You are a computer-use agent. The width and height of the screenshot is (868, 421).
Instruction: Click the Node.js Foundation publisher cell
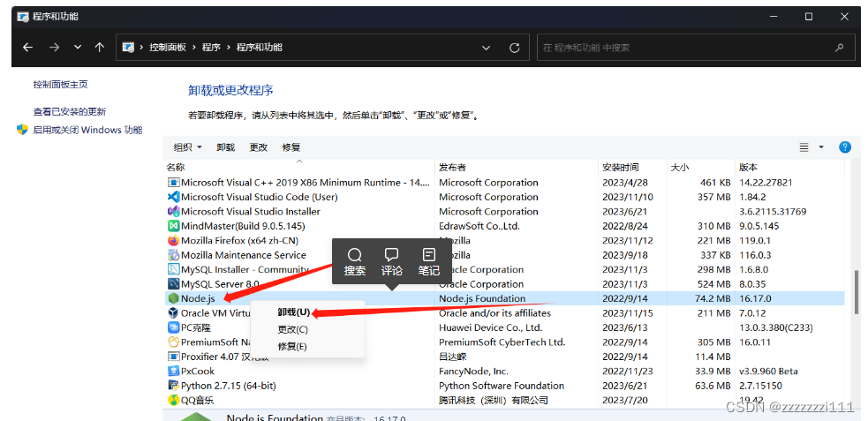pos(482,298)
